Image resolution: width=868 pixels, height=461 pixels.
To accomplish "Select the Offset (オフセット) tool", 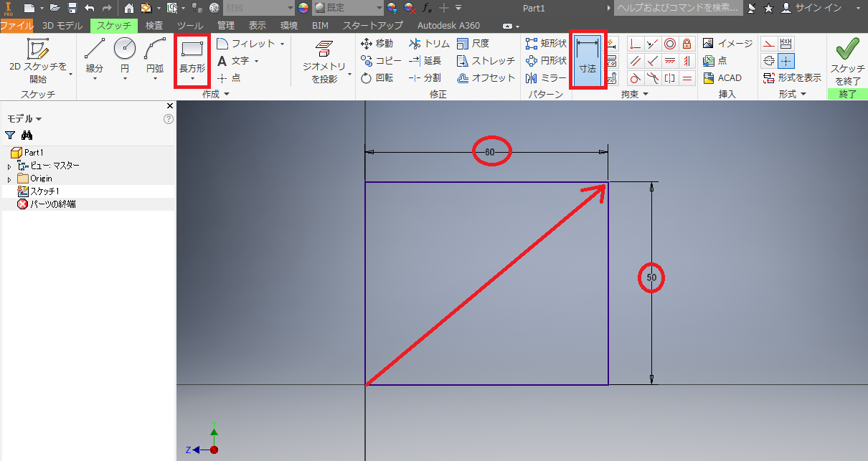I will [486, 78].
